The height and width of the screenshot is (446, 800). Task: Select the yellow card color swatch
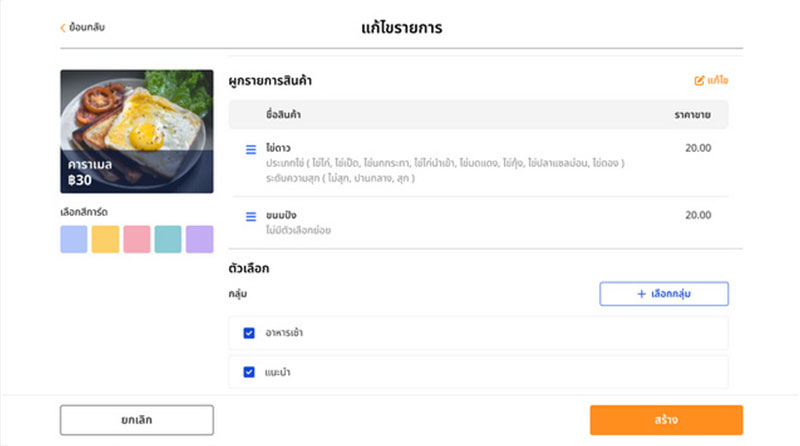pyautogui.click(x=105, y=239)
